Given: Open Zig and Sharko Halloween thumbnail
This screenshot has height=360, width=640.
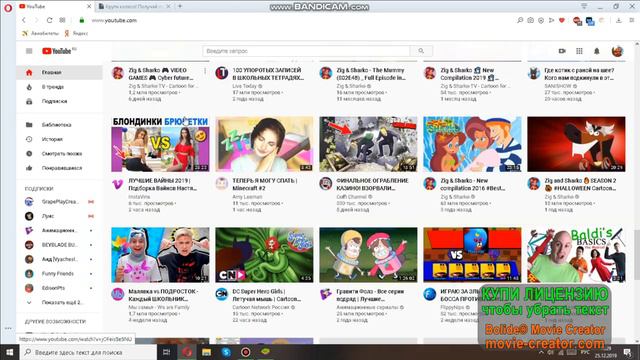Looking at the screenshot, I should [576, 144].
